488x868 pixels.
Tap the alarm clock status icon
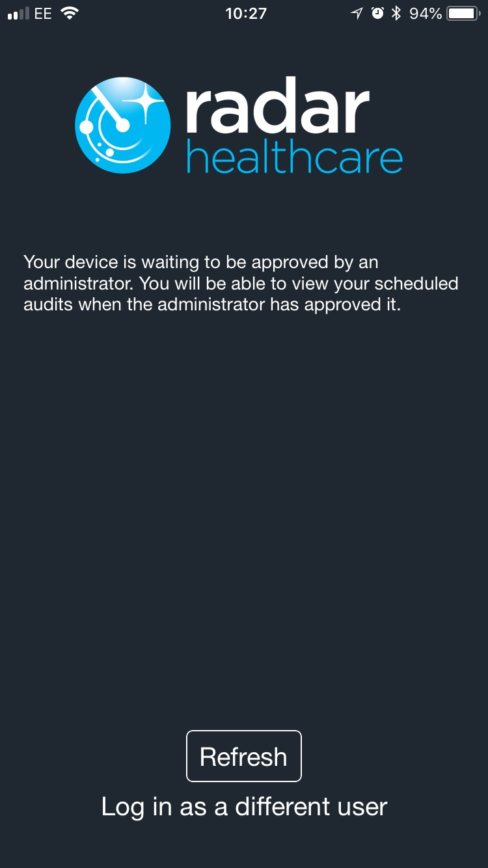tap(377, 14)
